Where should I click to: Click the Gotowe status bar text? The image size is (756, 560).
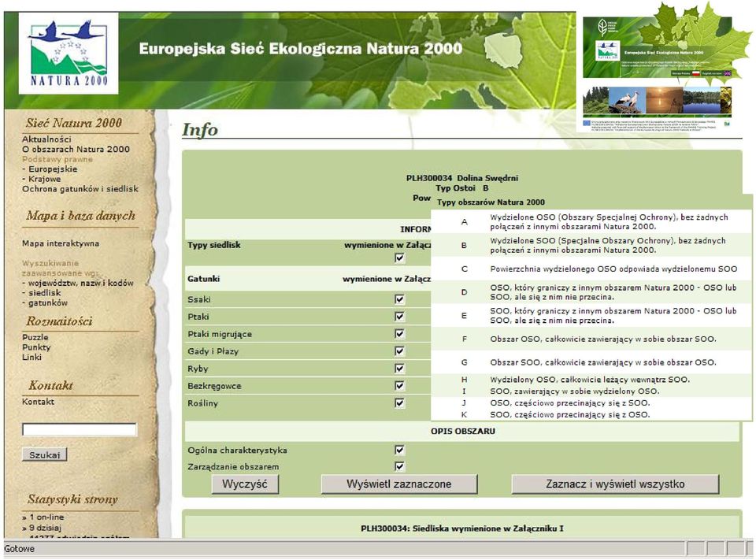(x=19, y=549)
